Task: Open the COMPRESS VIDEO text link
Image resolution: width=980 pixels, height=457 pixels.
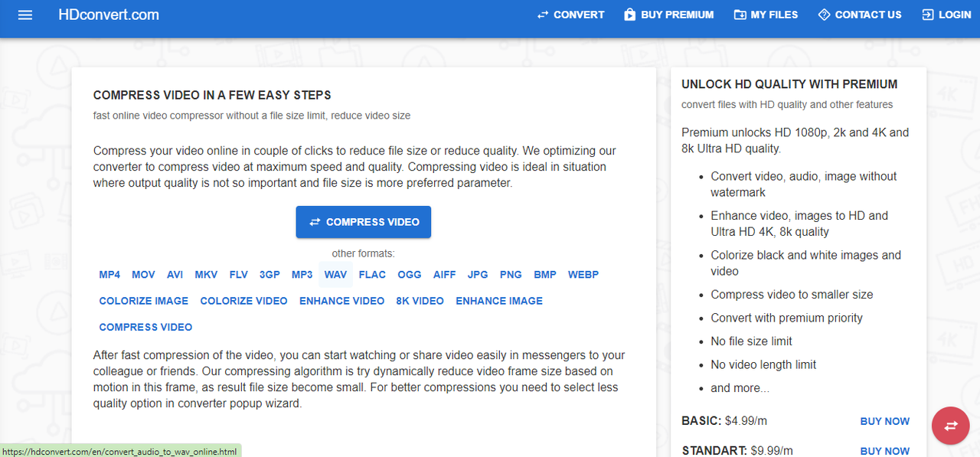Action: pyautogui.click(x=145, y=327)
